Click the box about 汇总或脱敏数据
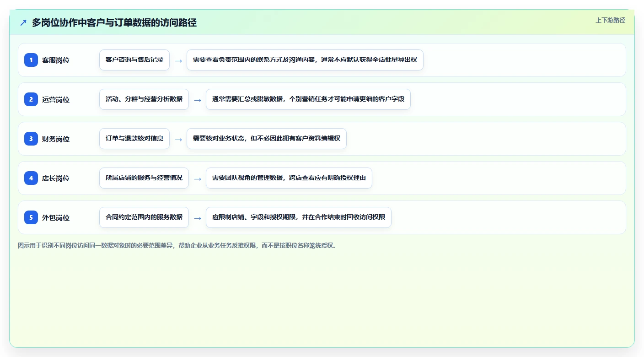644x357 pixels. [x=308, y=99]
